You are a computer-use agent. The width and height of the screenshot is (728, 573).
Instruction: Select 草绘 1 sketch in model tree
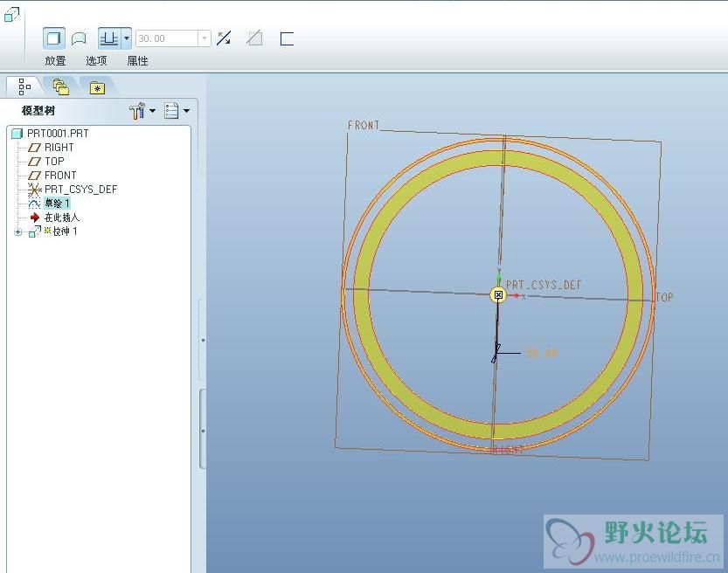click(x=57, y=204)
